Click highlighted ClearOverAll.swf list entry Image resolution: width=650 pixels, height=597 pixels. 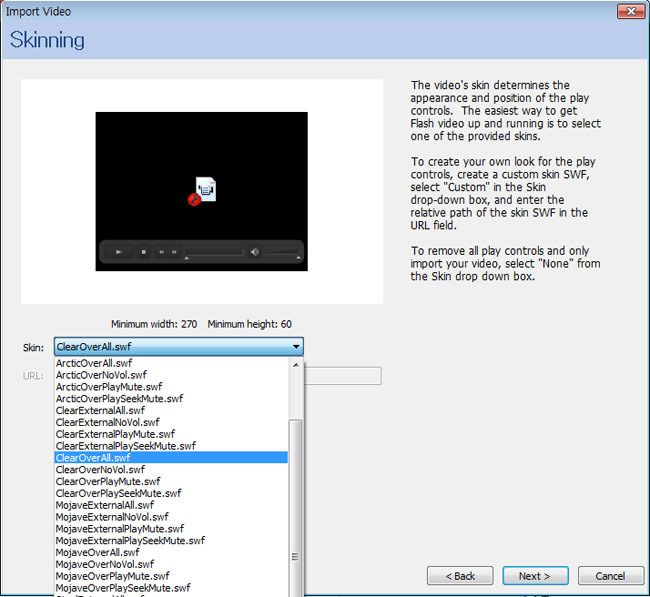[x=171, y=458]
